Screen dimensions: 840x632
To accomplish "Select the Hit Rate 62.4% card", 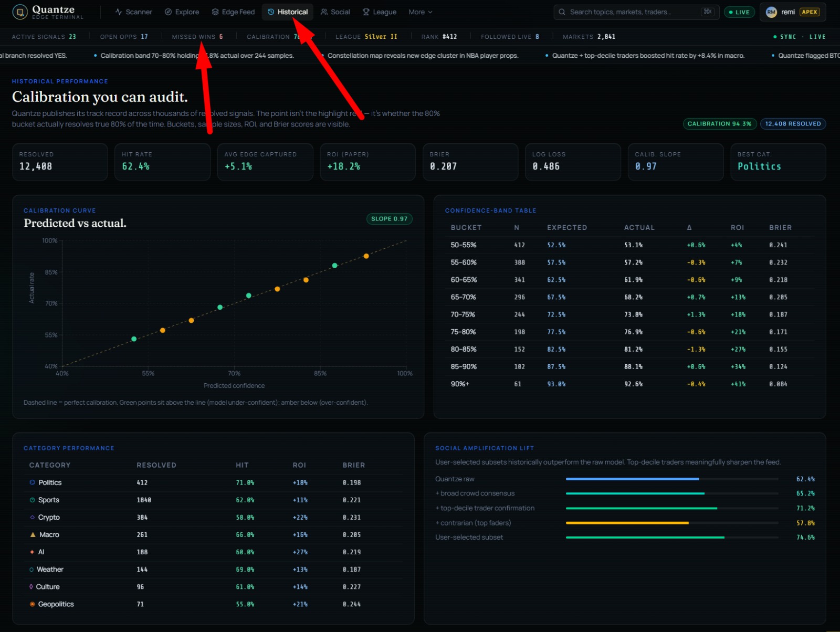I will 162,162.
